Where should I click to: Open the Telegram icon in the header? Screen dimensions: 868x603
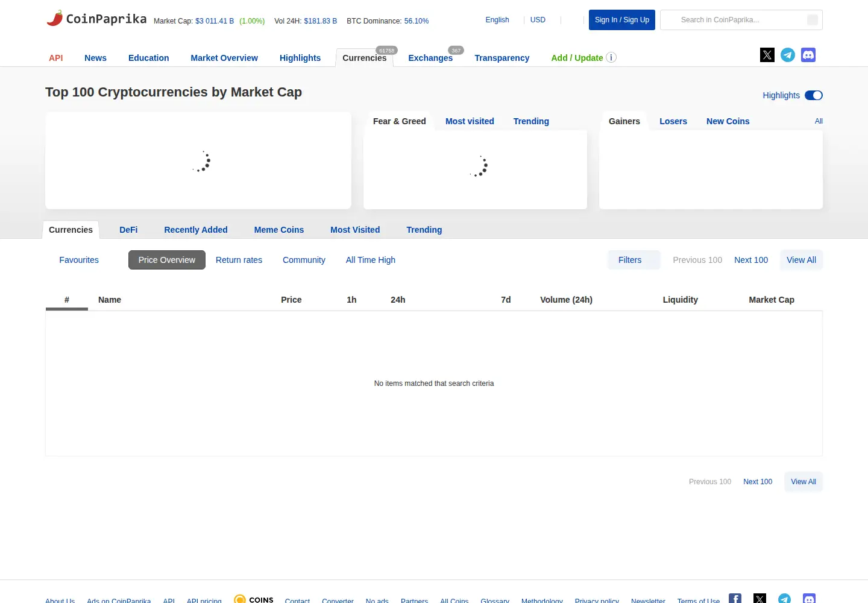coord(788,55)
